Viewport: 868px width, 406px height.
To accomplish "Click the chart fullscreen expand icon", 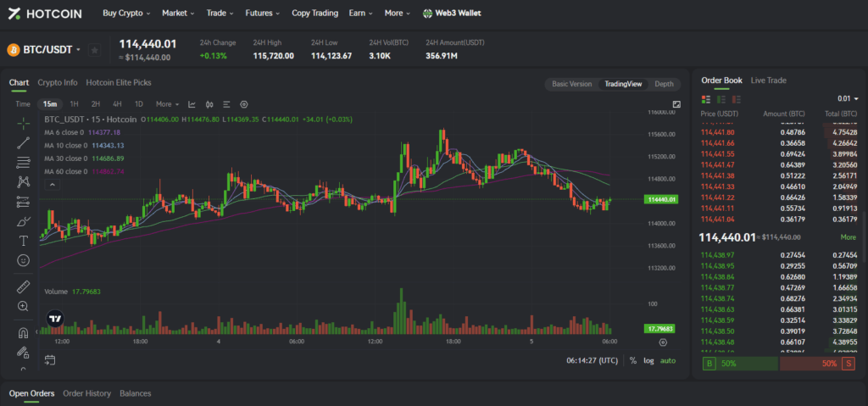I will (676, 104).
